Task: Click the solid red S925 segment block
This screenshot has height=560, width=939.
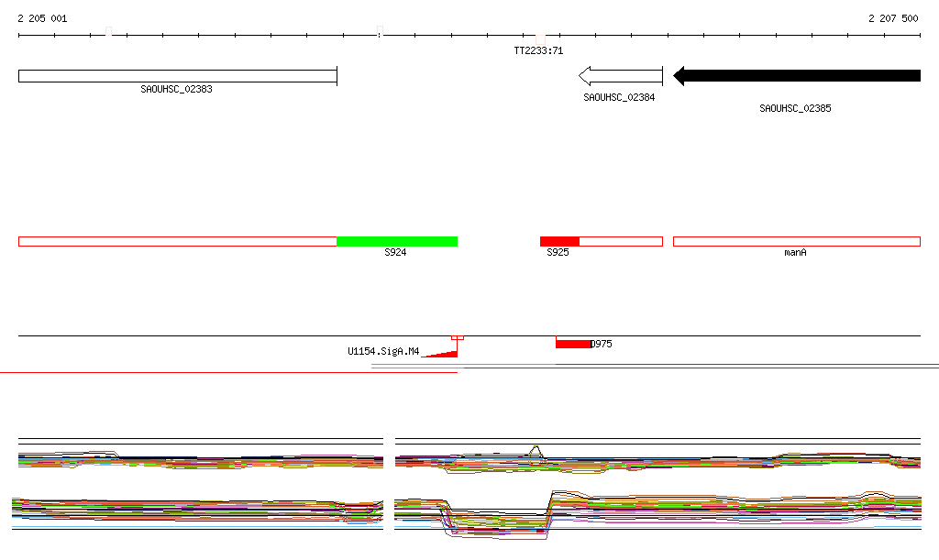Action: click(x=560, y=242)
